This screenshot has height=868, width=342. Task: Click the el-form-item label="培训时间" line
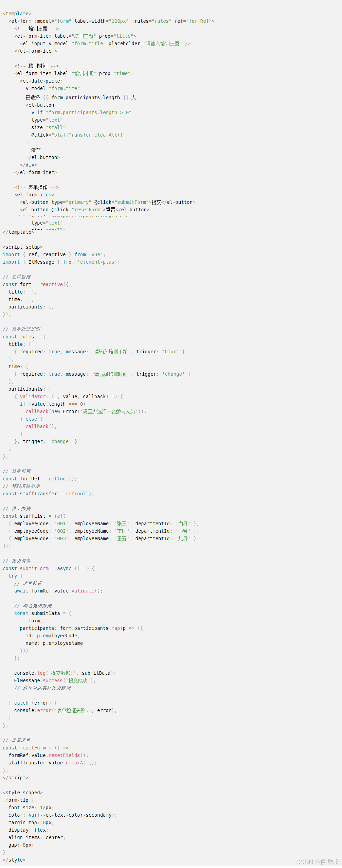coord(74,73)
